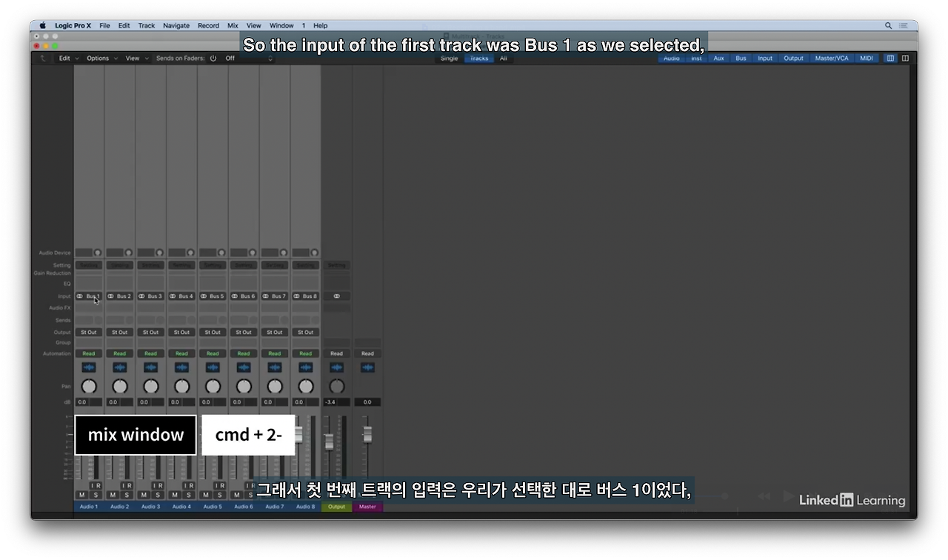Screen dimensions: 948x560
Task: Select the Audio 1 channel name label
Action: click(89, 507)
